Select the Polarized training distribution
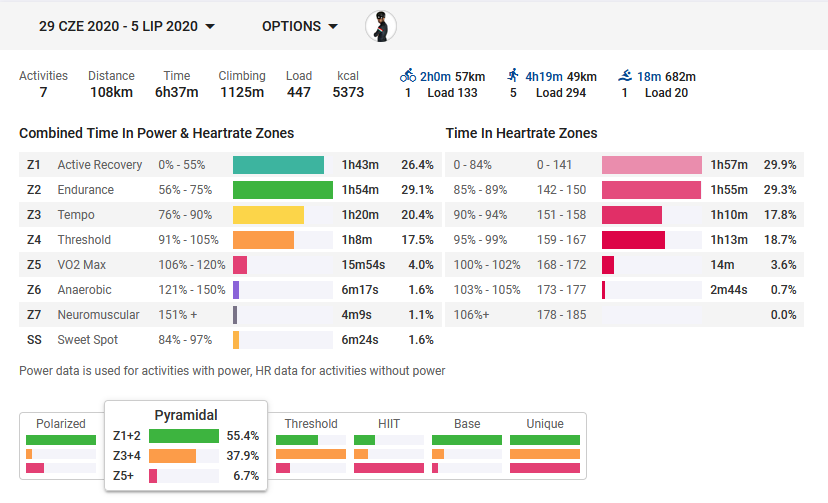 coord(61,446)
